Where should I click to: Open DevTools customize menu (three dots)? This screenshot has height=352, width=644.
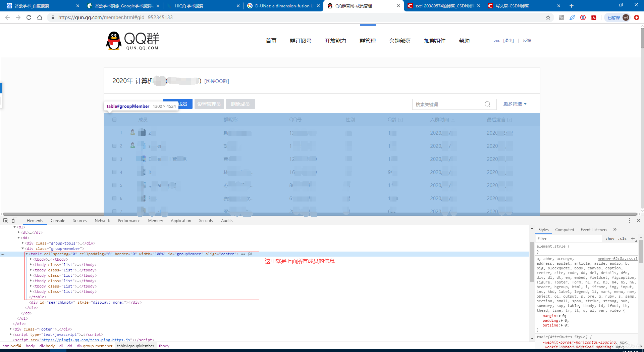coord(629,221)
